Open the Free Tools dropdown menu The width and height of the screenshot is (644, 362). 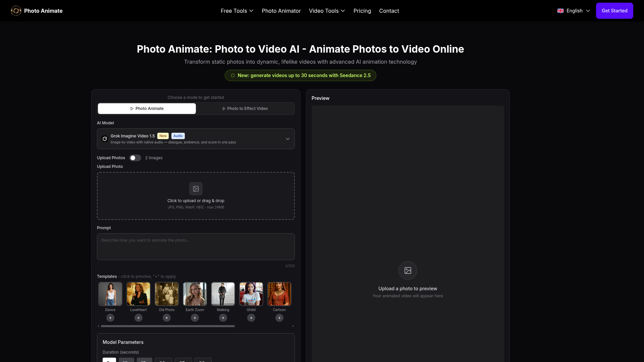[237, 11]
